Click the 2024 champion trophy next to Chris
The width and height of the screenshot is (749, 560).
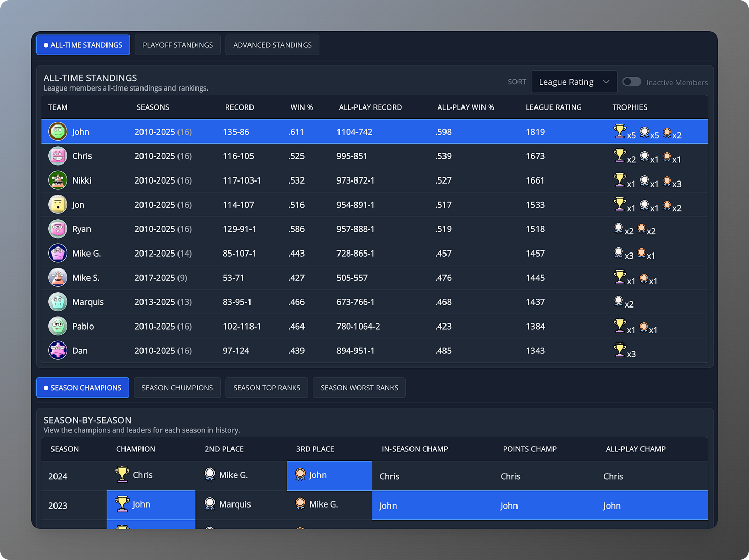[x=122, y=475]
